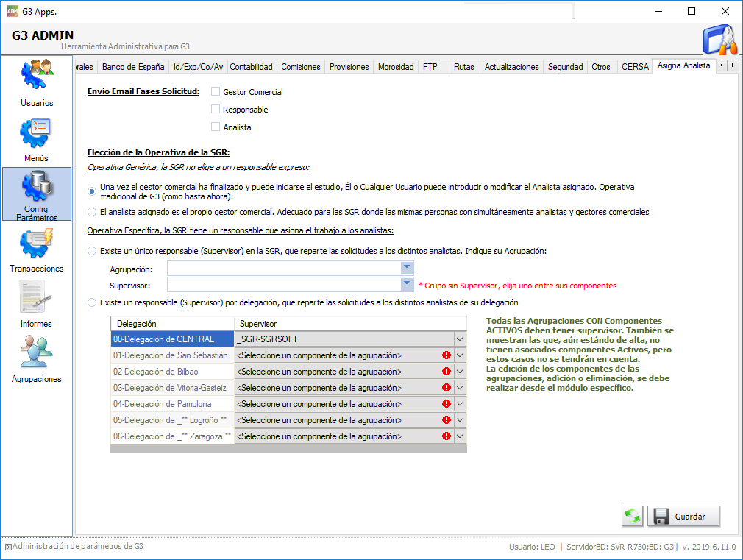Click the red warning icon for Zaragoza row
The width and height of the screenshot is (743, 560).
[447, 436]
